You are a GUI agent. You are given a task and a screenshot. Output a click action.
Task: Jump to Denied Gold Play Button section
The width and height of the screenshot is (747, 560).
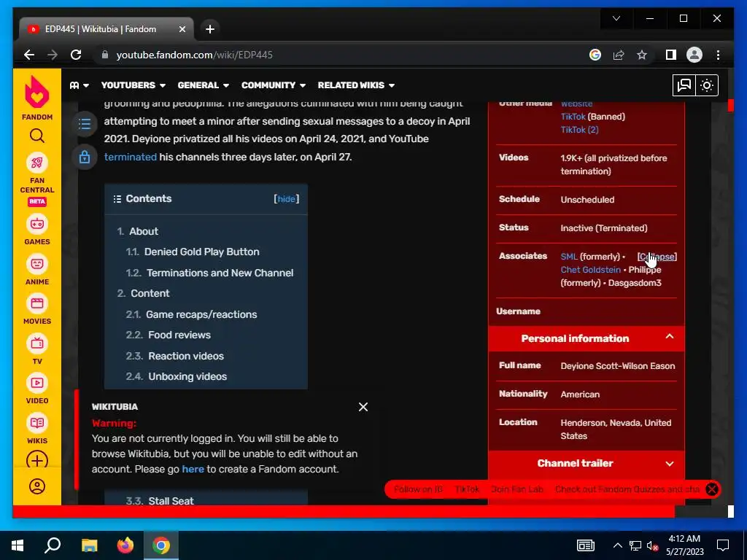[x=201, y=252]
